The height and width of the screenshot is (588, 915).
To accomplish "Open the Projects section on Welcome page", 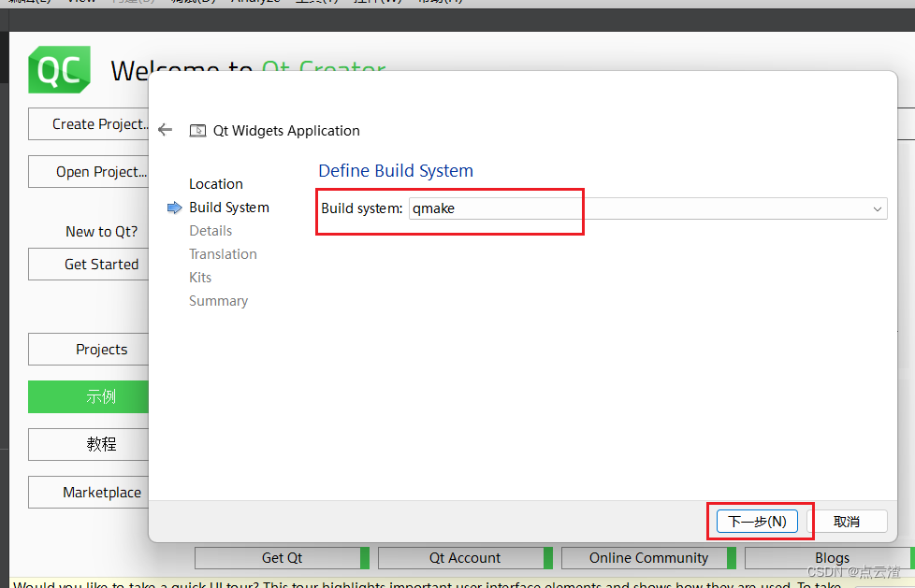I will coord(89,350).
